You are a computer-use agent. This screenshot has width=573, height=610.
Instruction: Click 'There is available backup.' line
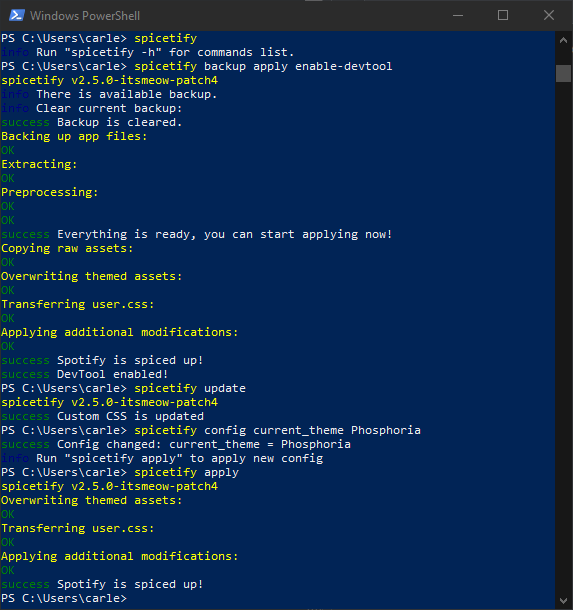126,94
